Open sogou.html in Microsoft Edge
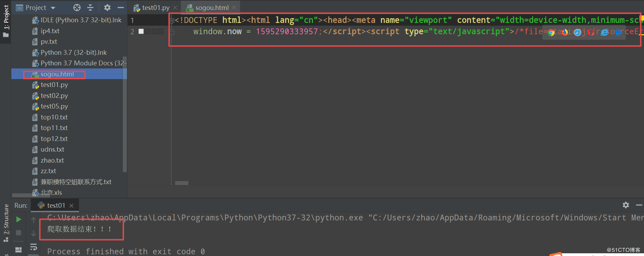 click(x=617, y=33)
